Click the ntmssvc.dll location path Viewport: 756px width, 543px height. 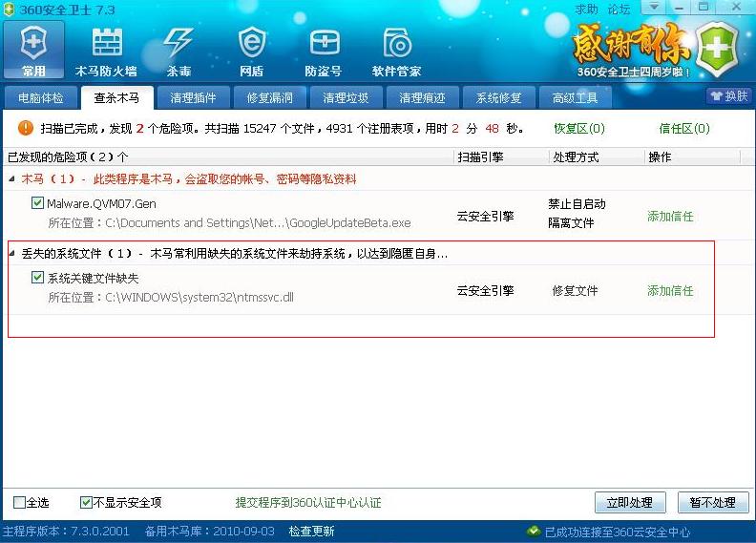(171, 297)
